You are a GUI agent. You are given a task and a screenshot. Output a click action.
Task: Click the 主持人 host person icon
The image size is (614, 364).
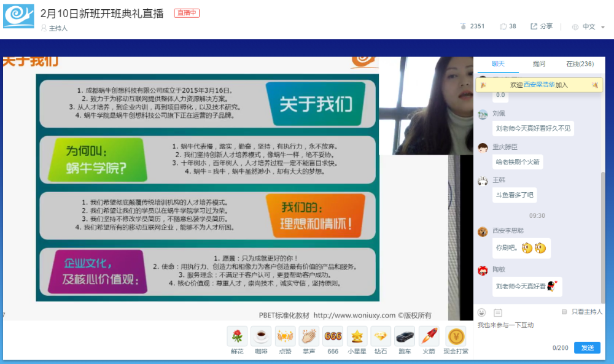(44, 28)
